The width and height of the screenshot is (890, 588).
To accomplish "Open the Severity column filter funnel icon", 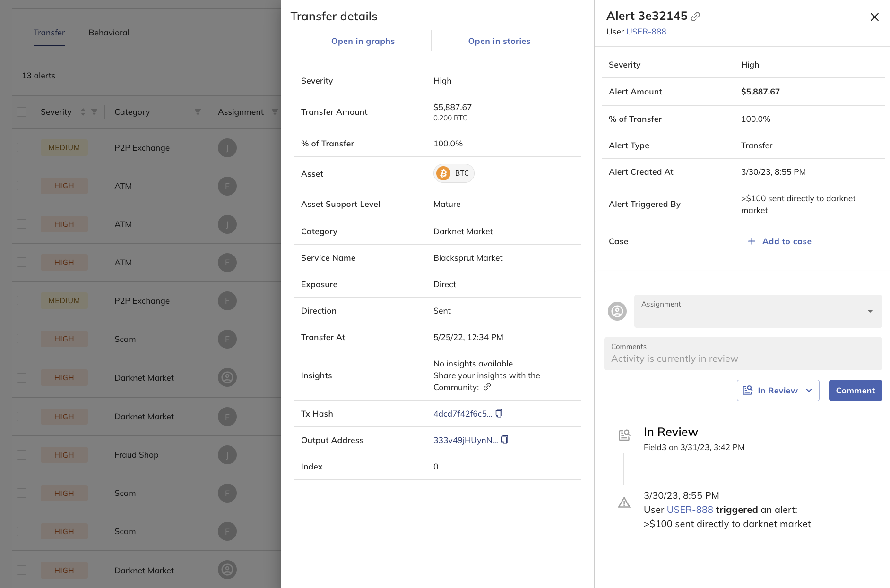I will tap(94, 112).
